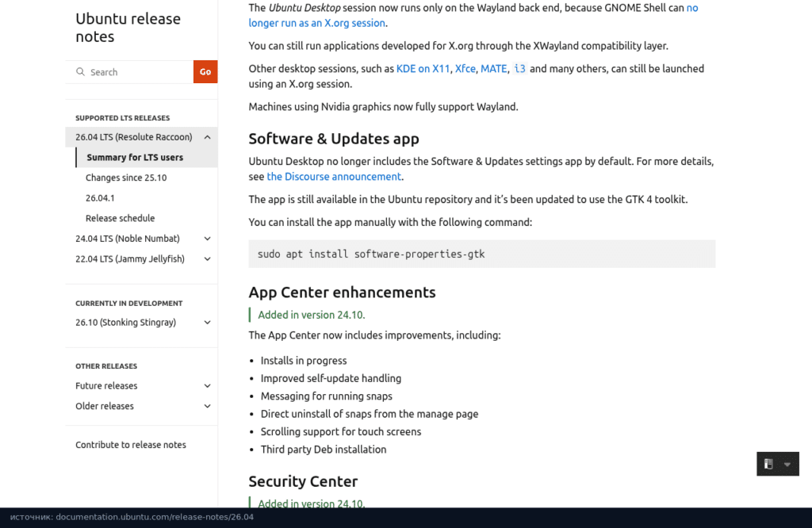The image size is (812, 528).
Task: Click the OTHER RELEASES label
Action: (x=106, y=366)
